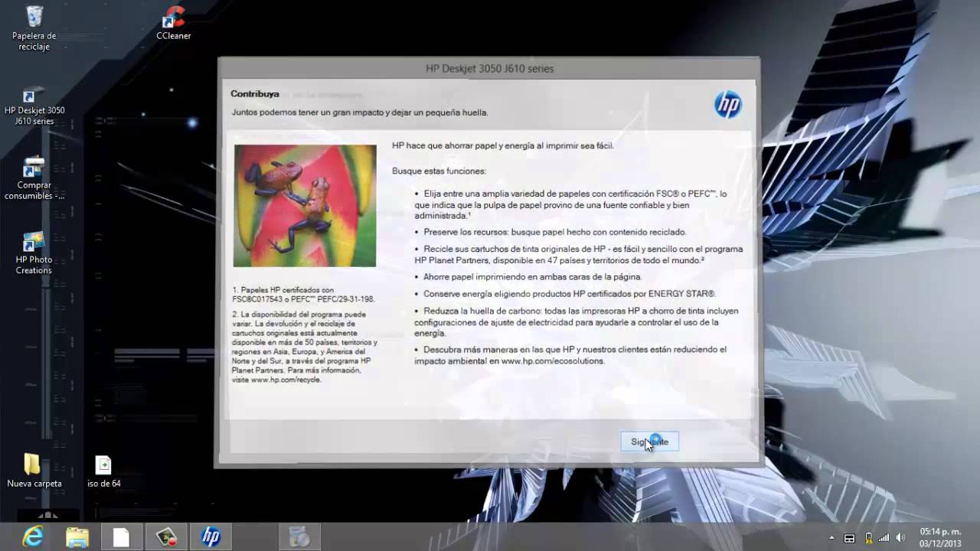Click the HP Deskjet 3050 J610 series title bar
The image size is (980, 551).
(490, 68)
